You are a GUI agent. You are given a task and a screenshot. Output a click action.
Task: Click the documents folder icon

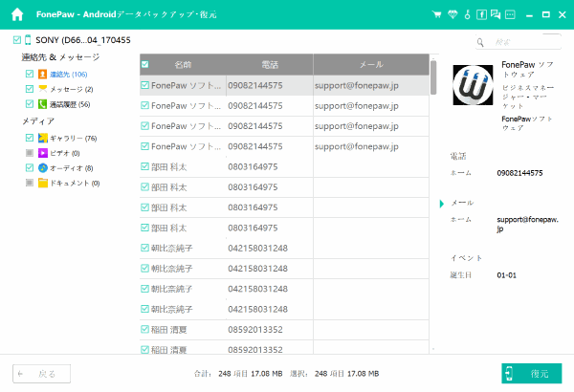click(x=43, y=183)
